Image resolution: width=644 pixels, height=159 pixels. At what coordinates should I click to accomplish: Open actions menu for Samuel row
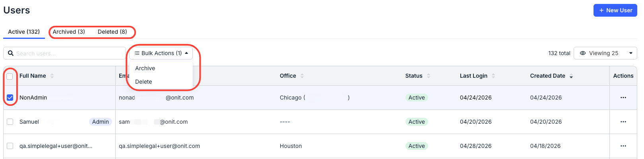click(623, 122)
